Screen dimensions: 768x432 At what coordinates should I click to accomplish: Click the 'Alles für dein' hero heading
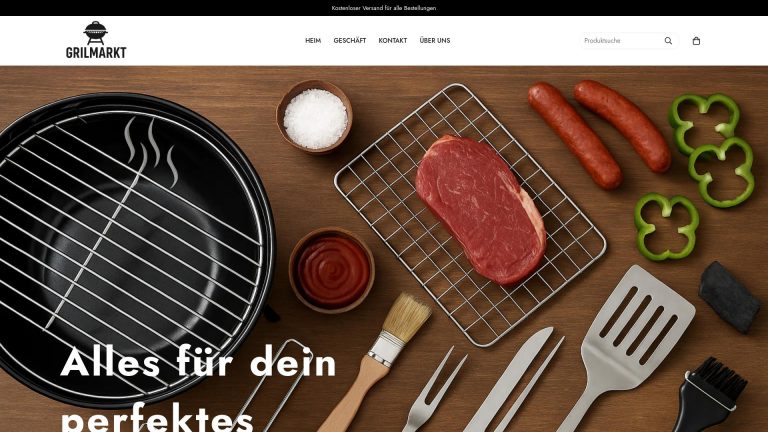point(198,363)
